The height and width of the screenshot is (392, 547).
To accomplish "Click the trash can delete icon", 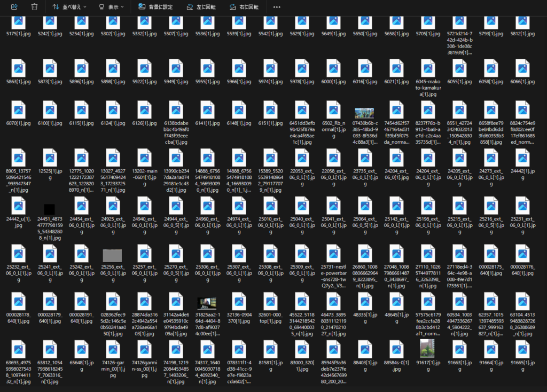I will [34, 7].
